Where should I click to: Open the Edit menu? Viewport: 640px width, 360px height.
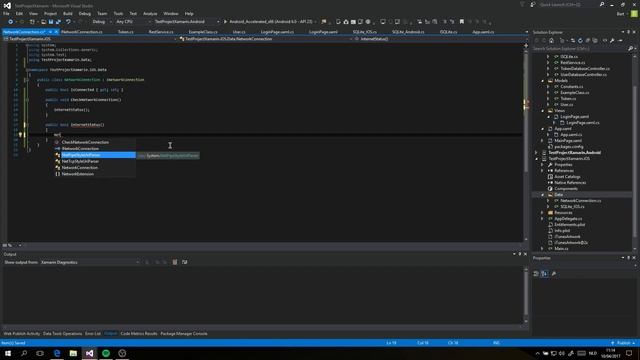pyautogui.click(x=19, y=13)
